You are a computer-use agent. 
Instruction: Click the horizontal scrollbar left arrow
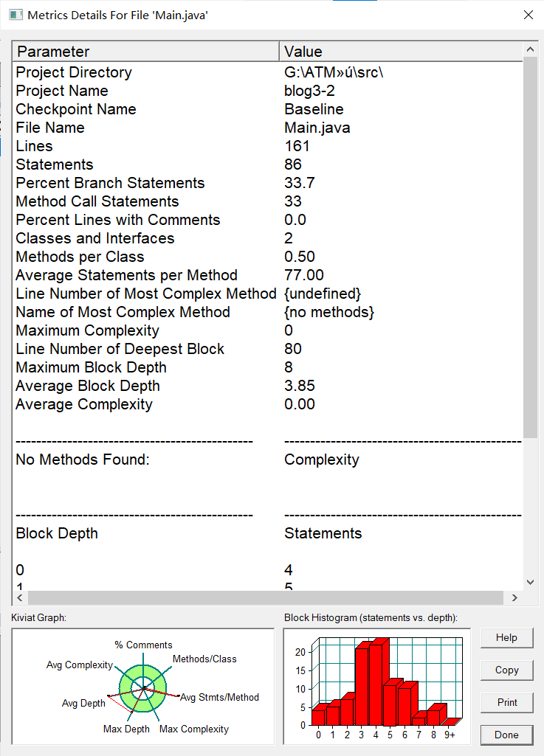pyautogui.click(x=20, y=598)
